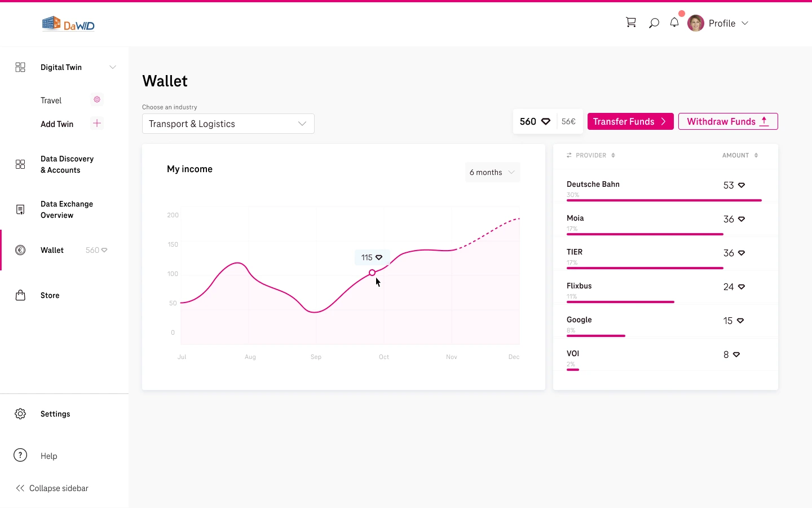Viewport: 812px width, 508px height.
Task: Click the plus icon beside Add Twin
Action: pos(97,124)
